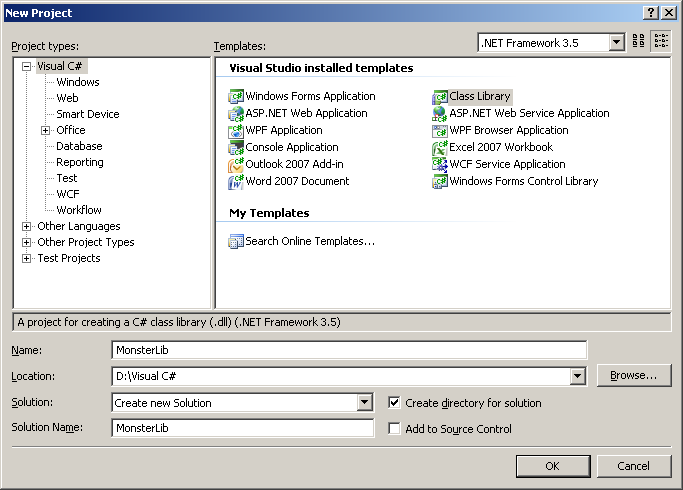Select the Smart Device project type
The height and width of the screenshot is (490, 683).
[x=88, y=114]
